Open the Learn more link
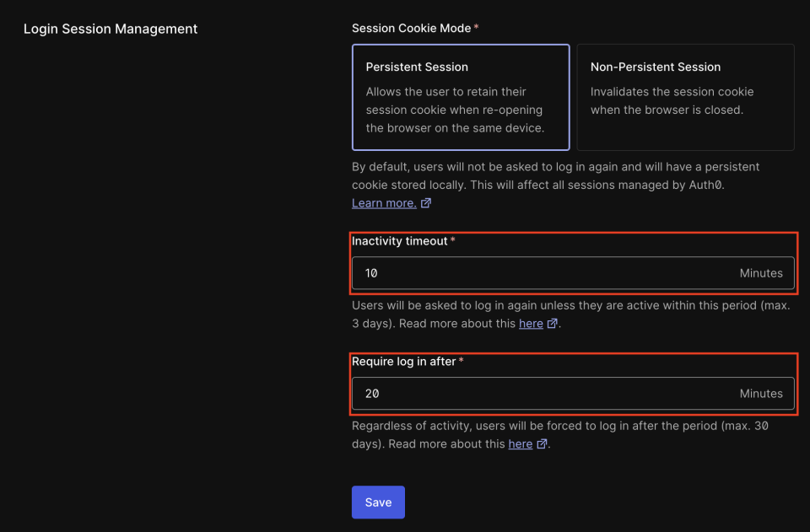This screenshot has height=532, width=810. tap(385, 202)
